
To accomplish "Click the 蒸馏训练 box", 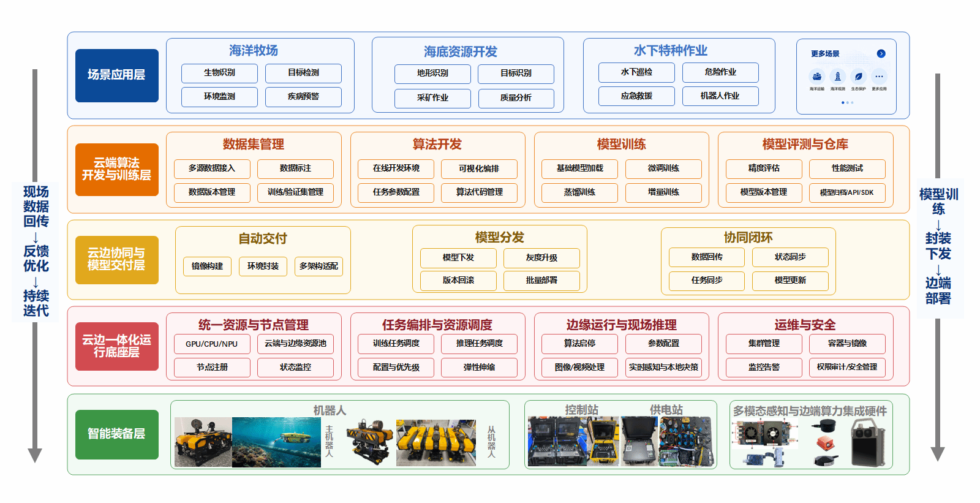I will (x=579, y=192).
